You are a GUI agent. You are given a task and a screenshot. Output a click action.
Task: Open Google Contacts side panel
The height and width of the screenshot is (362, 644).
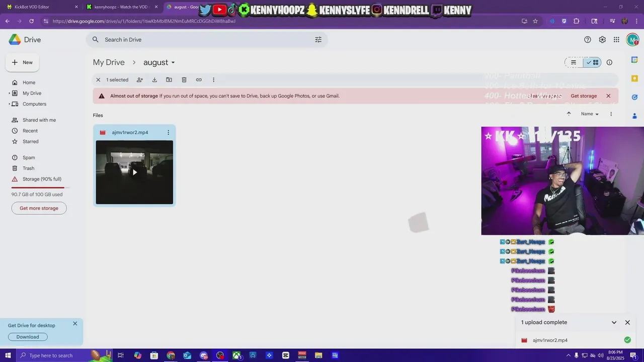pyautogui.click(x=634, y=116)
